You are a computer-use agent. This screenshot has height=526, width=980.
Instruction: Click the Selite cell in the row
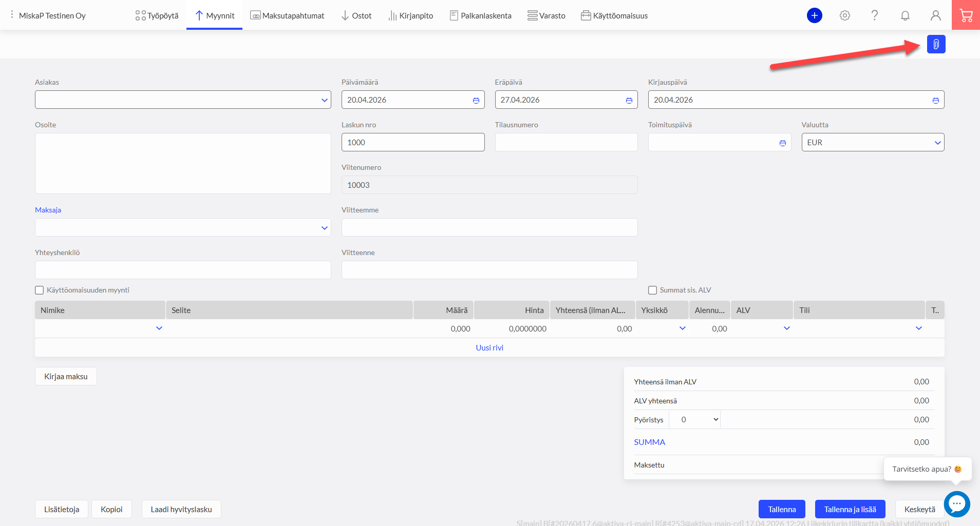click(x=290, y=328)
